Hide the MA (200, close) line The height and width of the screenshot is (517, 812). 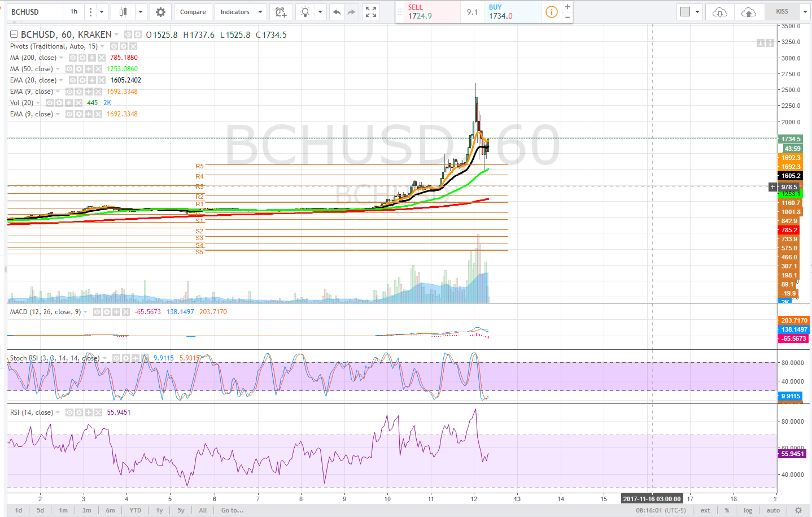coord(73,58)
